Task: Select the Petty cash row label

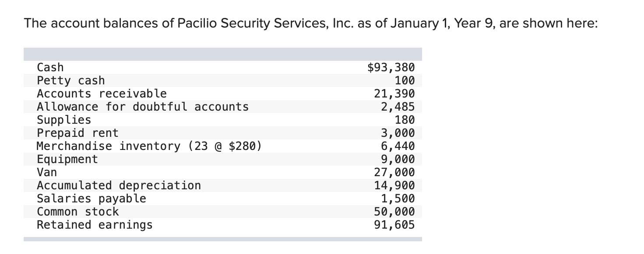Action: coord(71,80)
